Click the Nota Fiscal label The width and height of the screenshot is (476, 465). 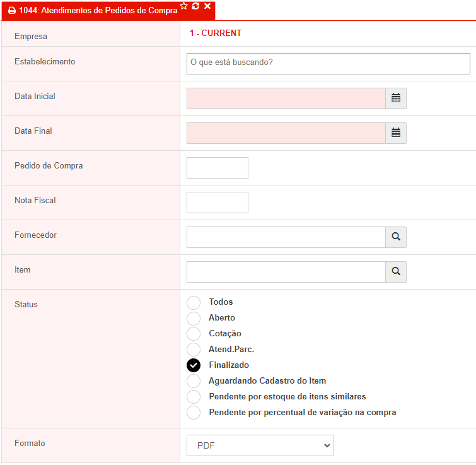pyautogui.click(x=35, y=201)
